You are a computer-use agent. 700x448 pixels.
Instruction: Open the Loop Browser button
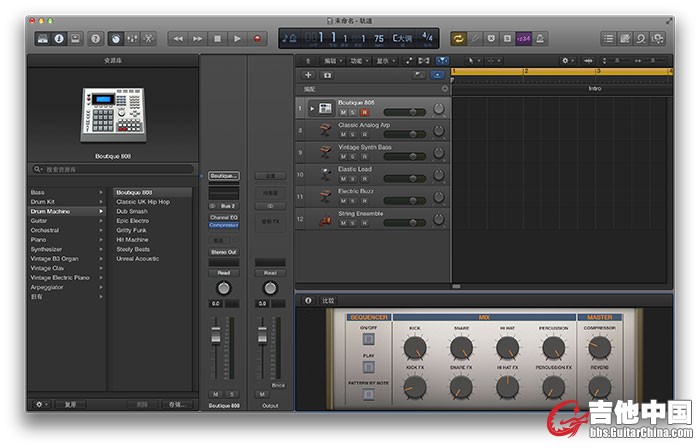[x=641, y=39]
